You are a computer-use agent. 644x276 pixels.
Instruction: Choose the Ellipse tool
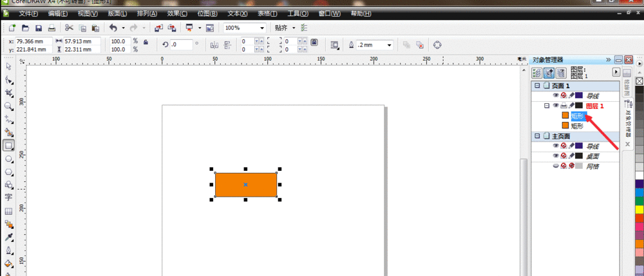pos(9,159)
